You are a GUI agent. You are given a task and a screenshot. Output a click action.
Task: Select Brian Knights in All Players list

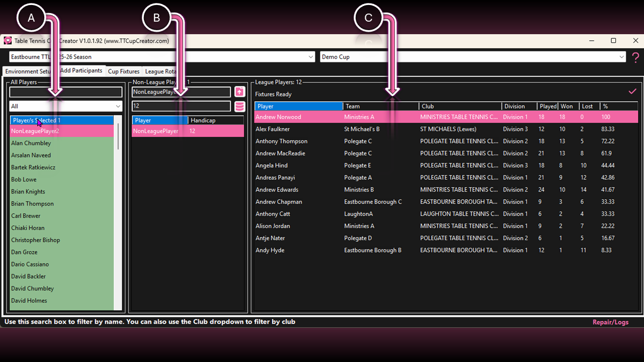pyautogui.click(x=62, y=192)
